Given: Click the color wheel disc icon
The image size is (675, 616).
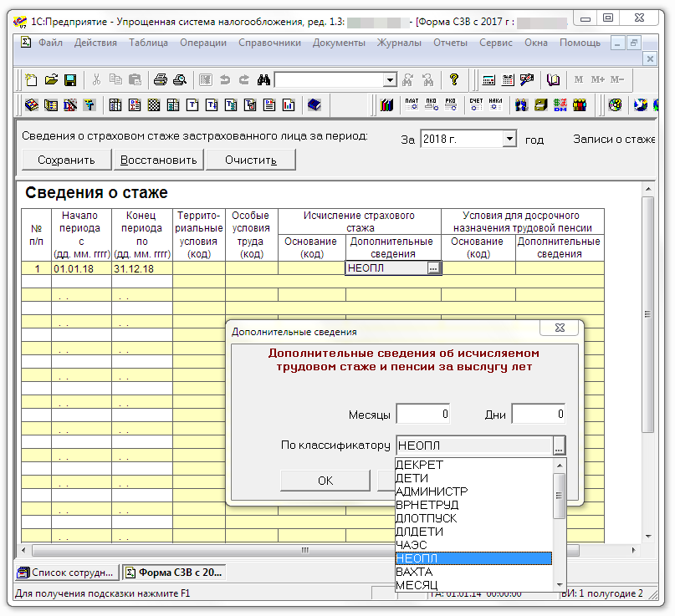Looking at the screenshot, I should 615,104.
